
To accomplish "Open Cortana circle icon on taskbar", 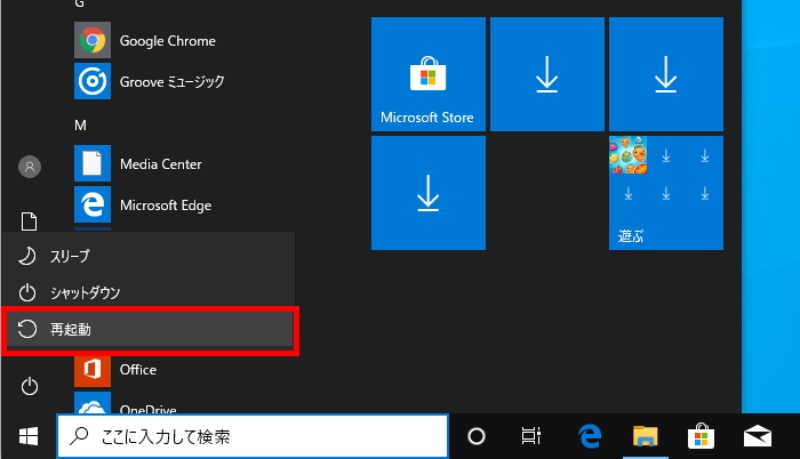I will pos(477,436).
